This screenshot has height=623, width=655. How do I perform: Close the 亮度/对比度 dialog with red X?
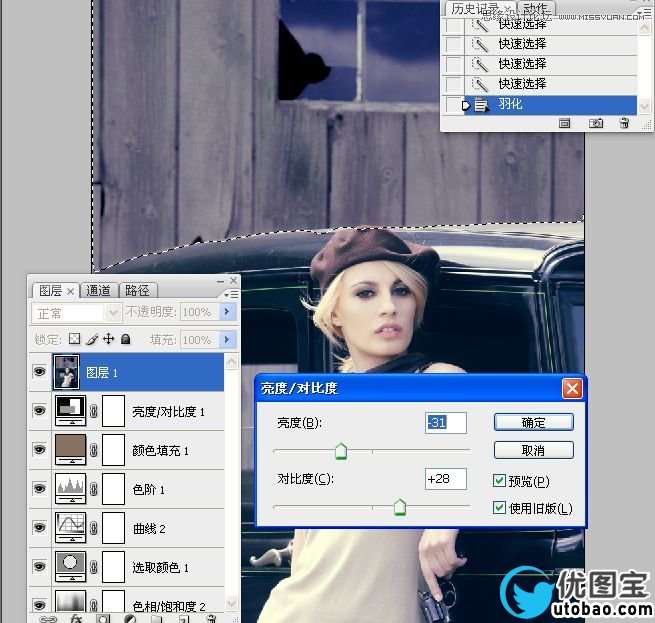click(x=572, y=389)
